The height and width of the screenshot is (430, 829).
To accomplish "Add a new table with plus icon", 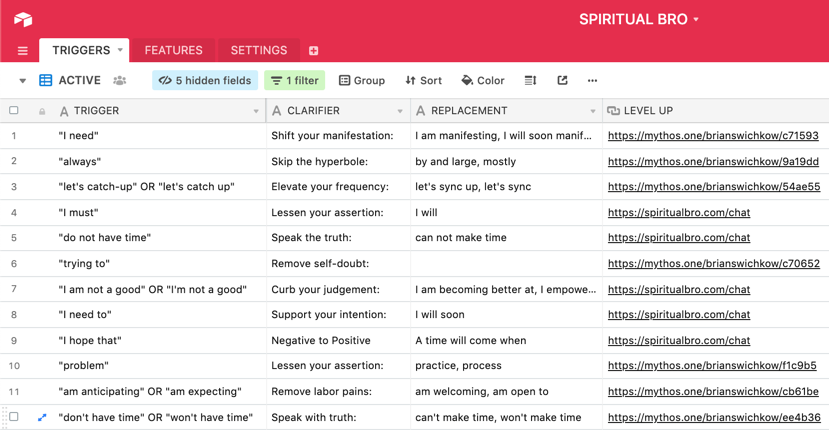I will pos(314,51).
